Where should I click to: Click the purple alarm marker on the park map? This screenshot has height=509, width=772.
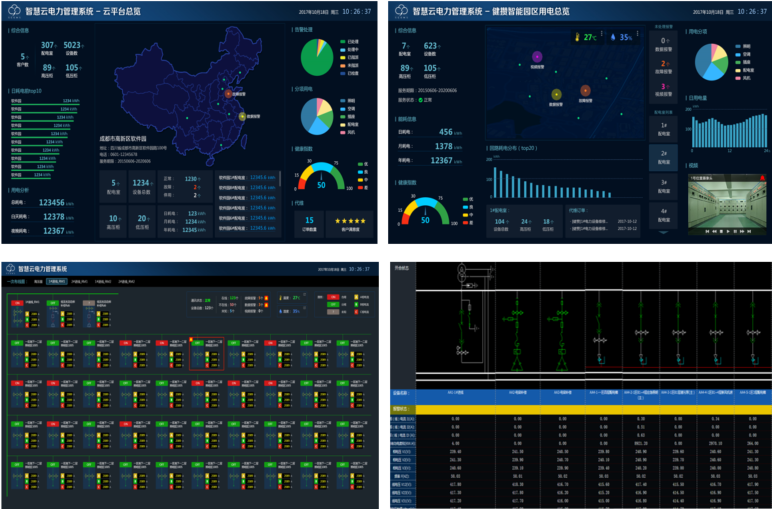click(x=537, y=56)
